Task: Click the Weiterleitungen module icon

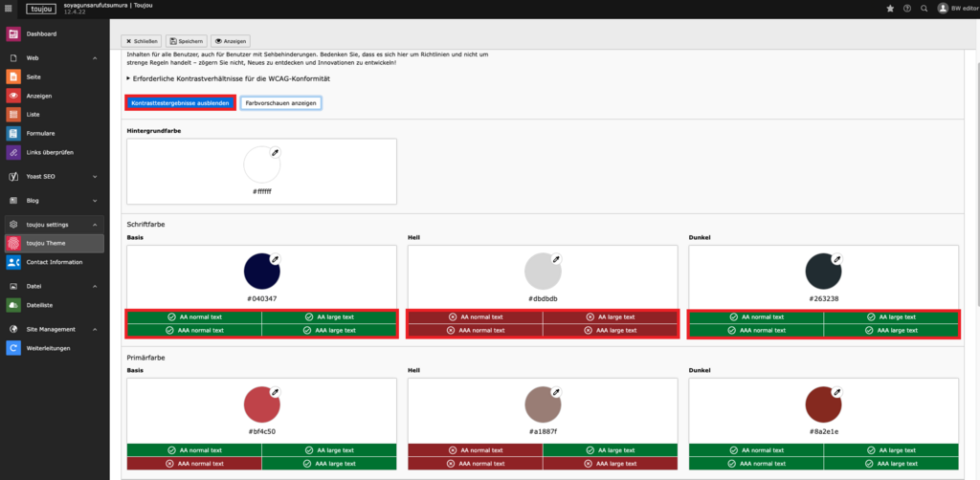Action: click(x=13, y=348)
